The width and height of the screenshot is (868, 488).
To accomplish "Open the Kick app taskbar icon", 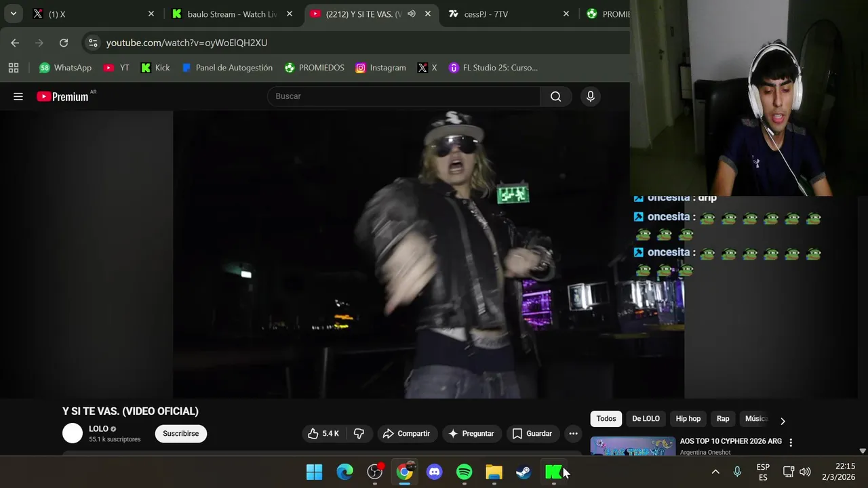I will [x=553, y=472].
